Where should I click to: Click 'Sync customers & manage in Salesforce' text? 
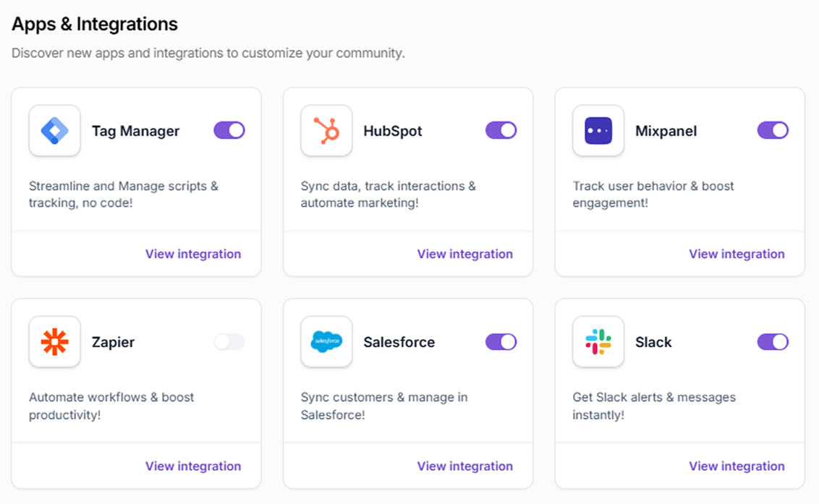pos(384,406)
